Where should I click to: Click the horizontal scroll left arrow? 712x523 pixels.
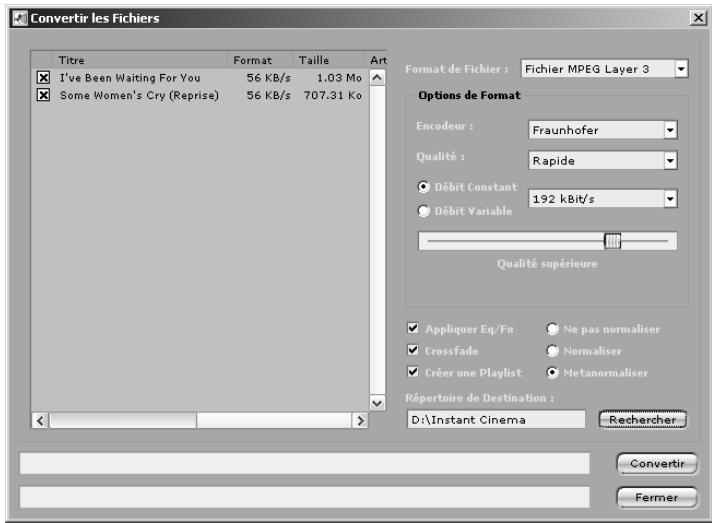coord(40,420)
